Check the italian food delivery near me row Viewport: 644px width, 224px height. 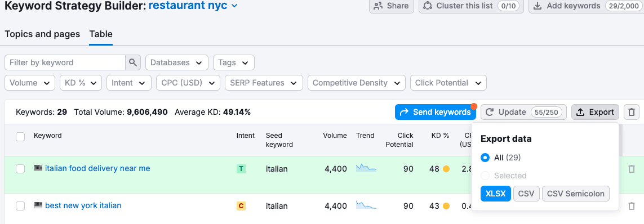click(20, 169)
